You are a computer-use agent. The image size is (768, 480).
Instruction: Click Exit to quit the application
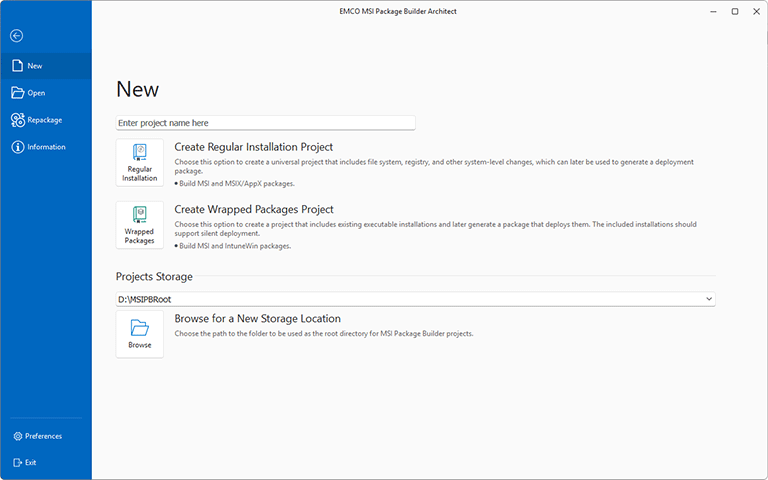click(30, 462)
